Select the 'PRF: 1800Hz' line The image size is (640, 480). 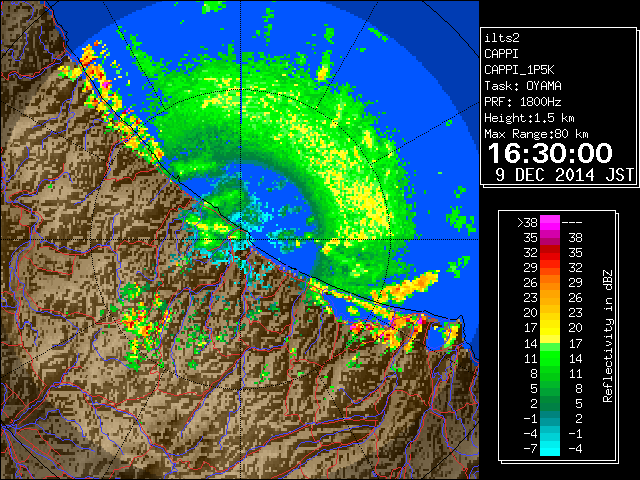(x=523, y=102)
